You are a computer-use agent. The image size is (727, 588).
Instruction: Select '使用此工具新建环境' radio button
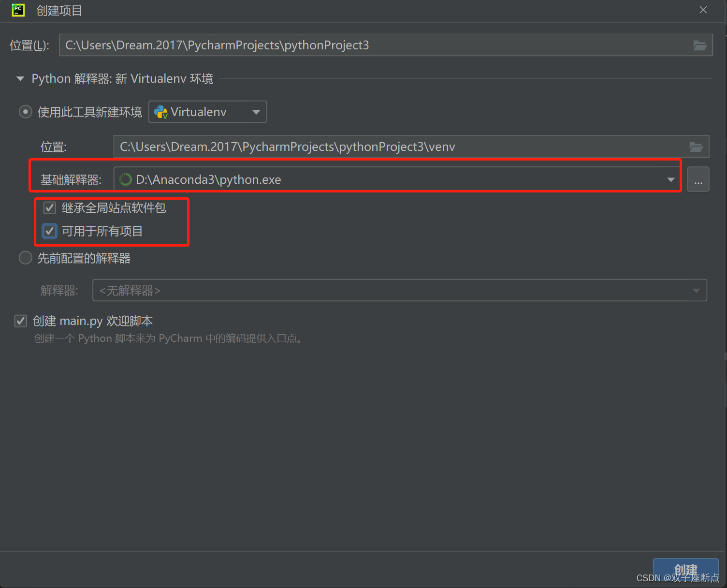tap(25, 112)
